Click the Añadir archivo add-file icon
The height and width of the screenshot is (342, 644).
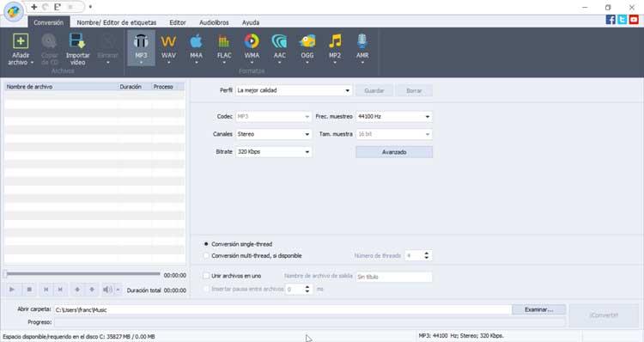pyautogui.click(x=21, y=41)
